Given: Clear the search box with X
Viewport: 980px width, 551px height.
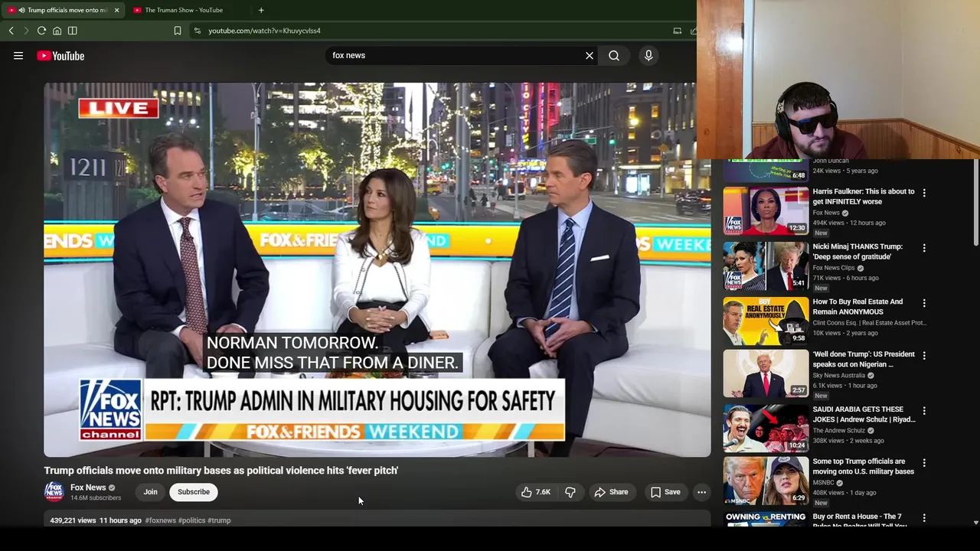Looking at the screenshot, I should coord(590,56).
